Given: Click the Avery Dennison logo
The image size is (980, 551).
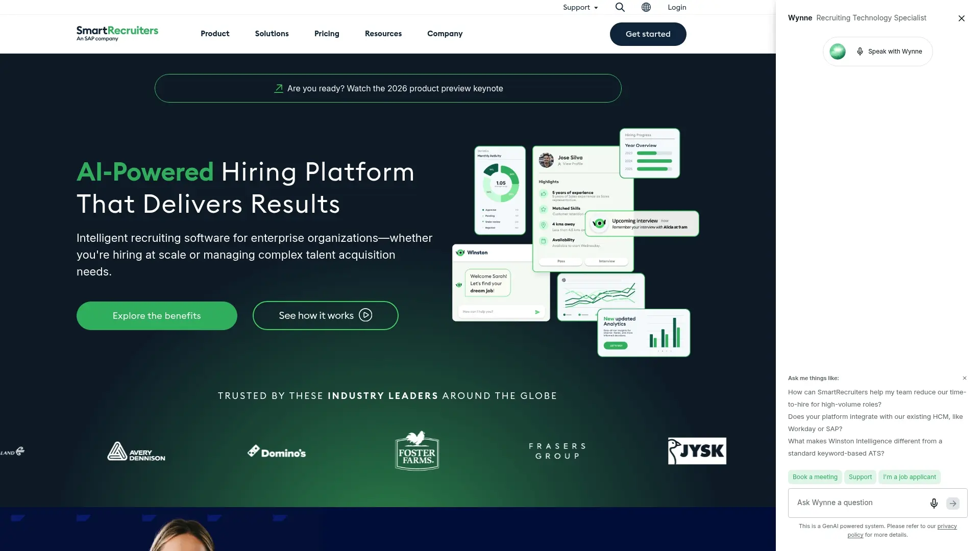Looking at the screenshot, I should [x=136, y=452].
